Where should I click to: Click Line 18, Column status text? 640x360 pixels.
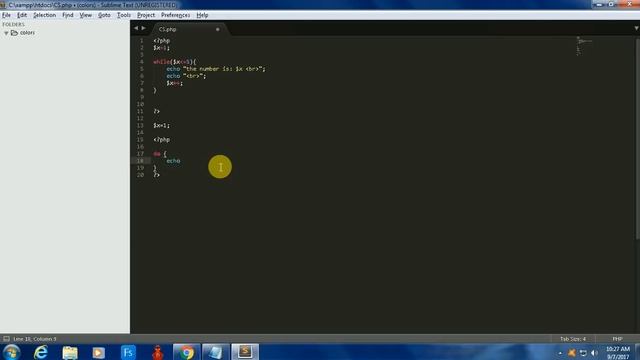pos(35,339)
